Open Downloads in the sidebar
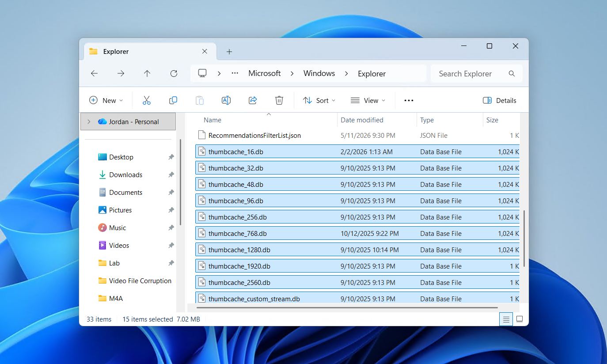 (x=125, y=174)
